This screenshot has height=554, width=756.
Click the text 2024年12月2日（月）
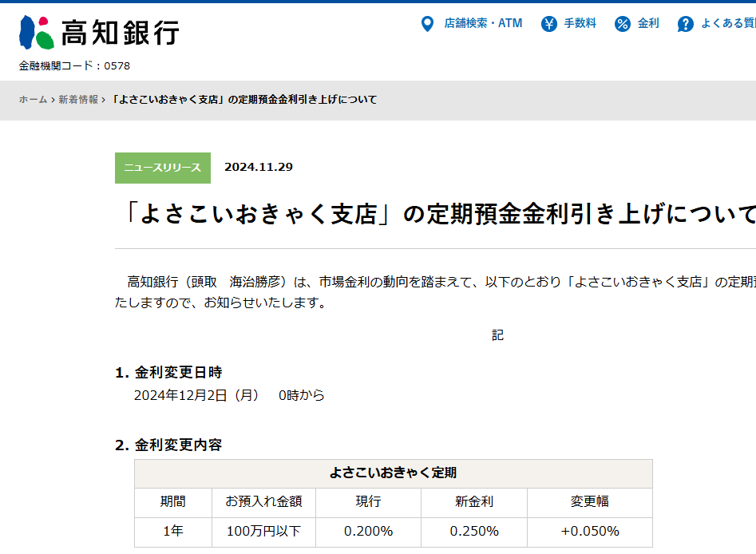[196, 395]
